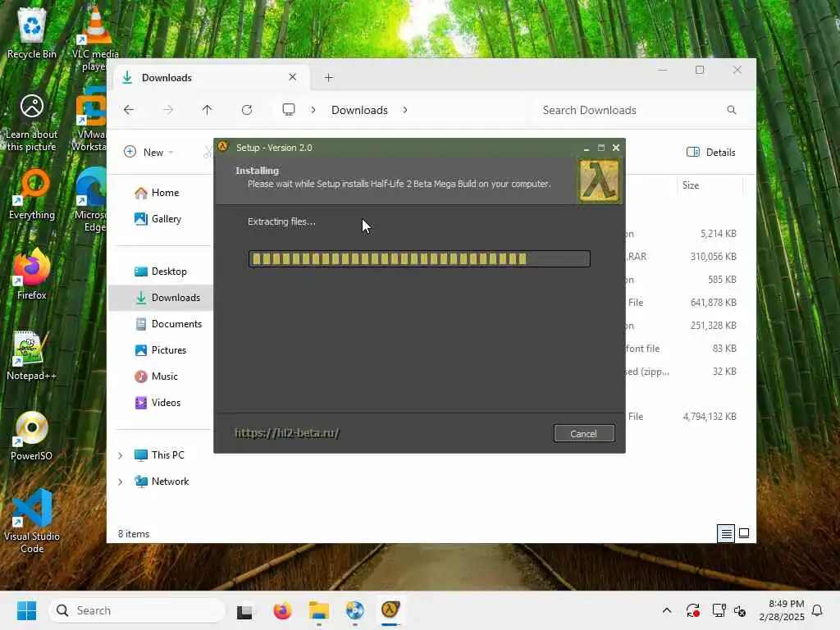
Task: Open the New dropdown menu
Action: pos(148,152)
